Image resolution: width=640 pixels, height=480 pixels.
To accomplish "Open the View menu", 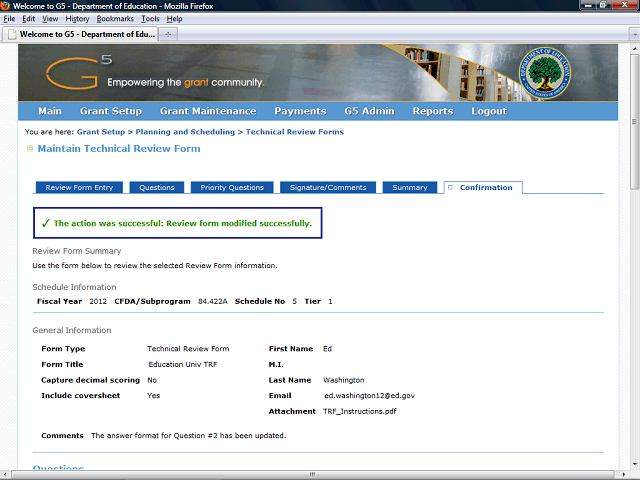I will point(50,19).
